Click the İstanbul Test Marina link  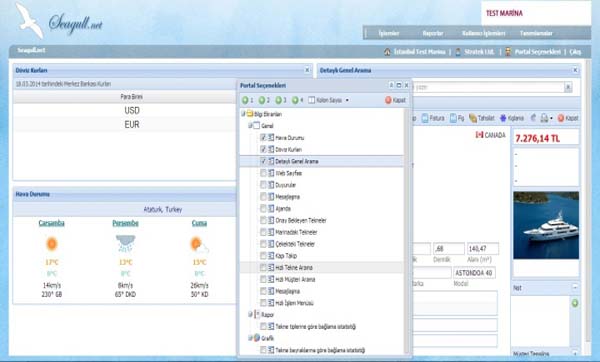coord(420,52)
